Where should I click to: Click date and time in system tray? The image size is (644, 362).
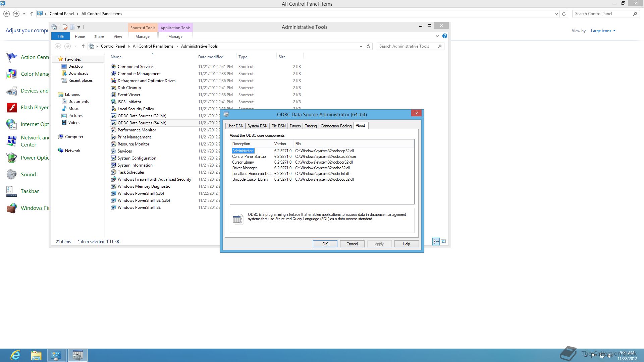click(x=627, y=356)
